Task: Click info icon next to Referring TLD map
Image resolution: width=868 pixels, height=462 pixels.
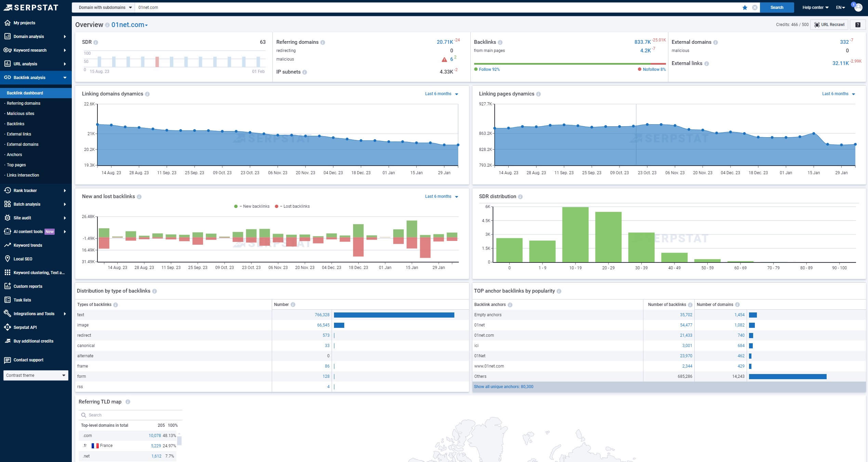Action: click(128, 402)
